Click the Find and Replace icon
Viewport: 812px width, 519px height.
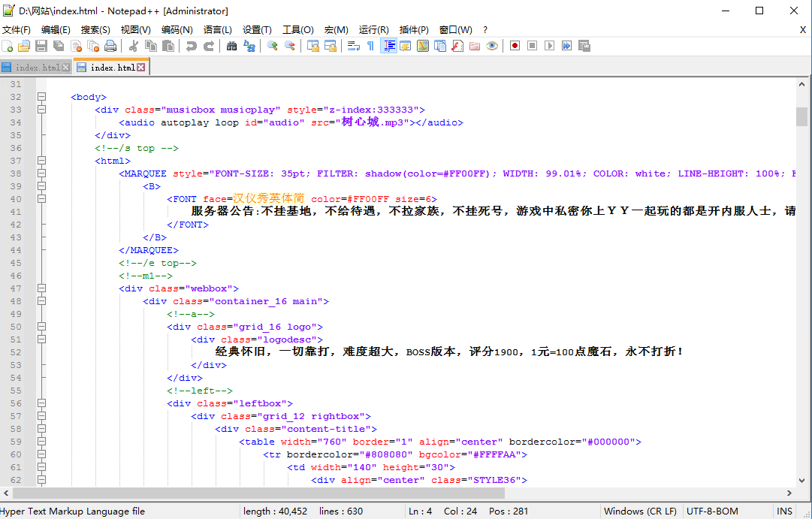tap(249, 46)
